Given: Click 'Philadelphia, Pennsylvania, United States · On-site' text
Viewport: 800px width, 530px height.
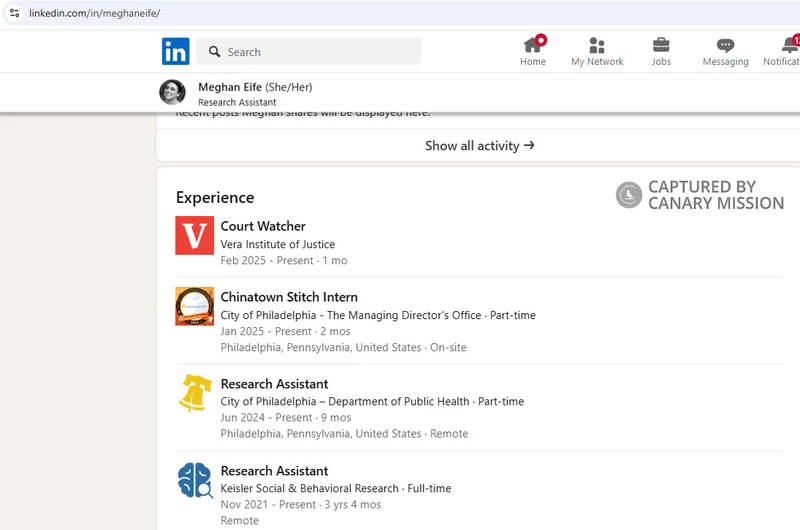Looking at the screenshot, I should coord(343,347).
